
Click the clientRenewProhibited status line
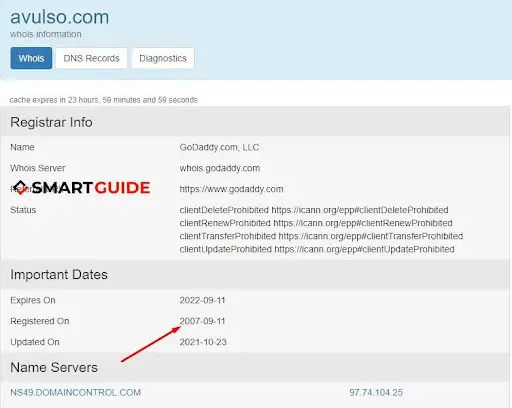tap(316, 223)
